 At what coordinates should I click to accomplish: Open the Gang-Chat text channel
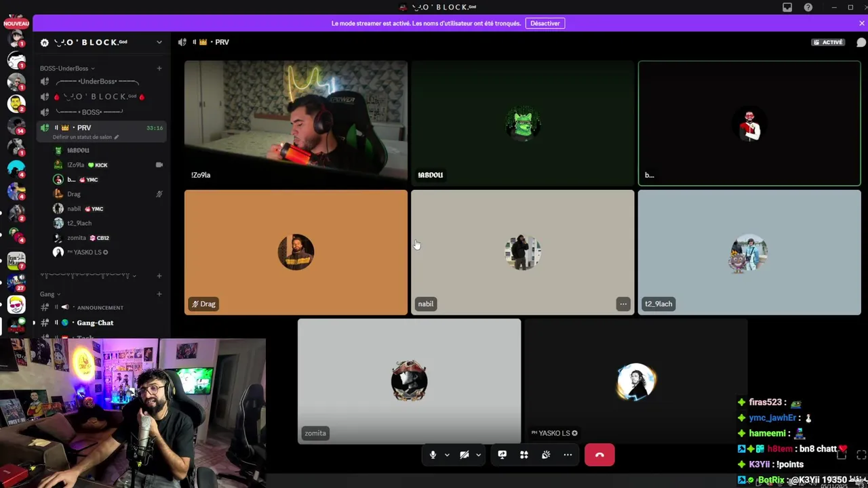(x=102, y=323)
